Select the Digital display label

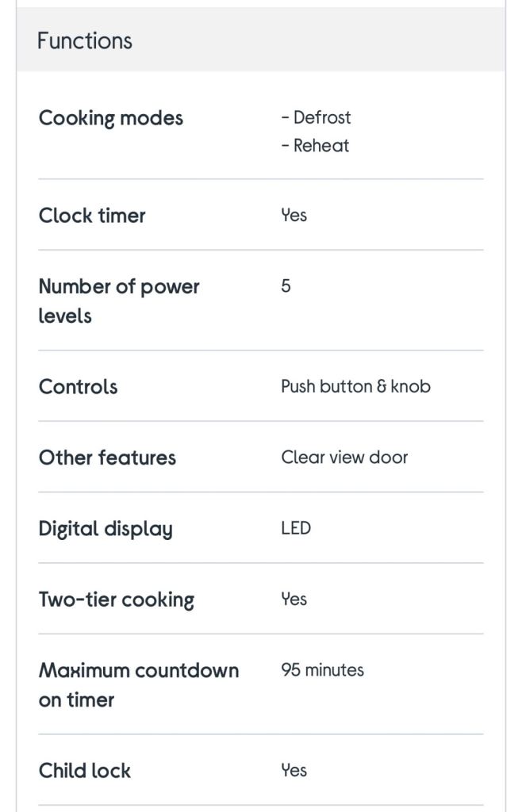point(106,529)
